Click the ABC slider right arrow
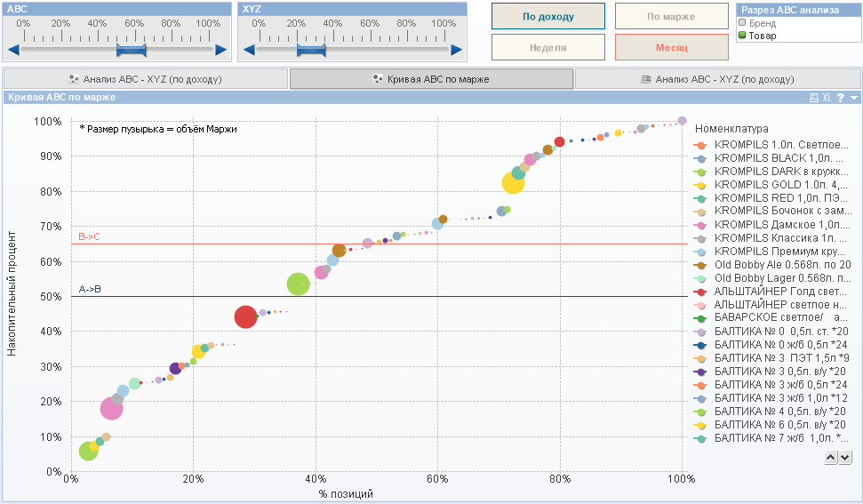The height and width of the screenshot is (504, 863). point(220,50)
